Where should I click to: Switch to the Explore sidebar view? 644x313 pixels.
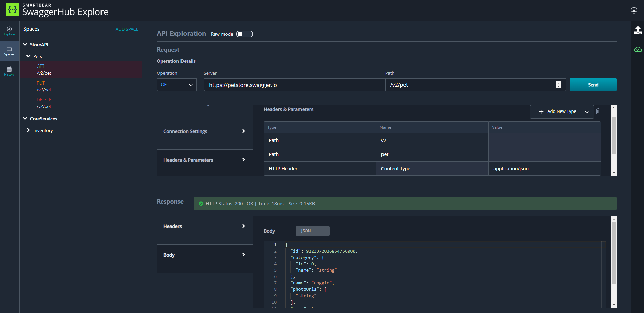click(9, 31)
